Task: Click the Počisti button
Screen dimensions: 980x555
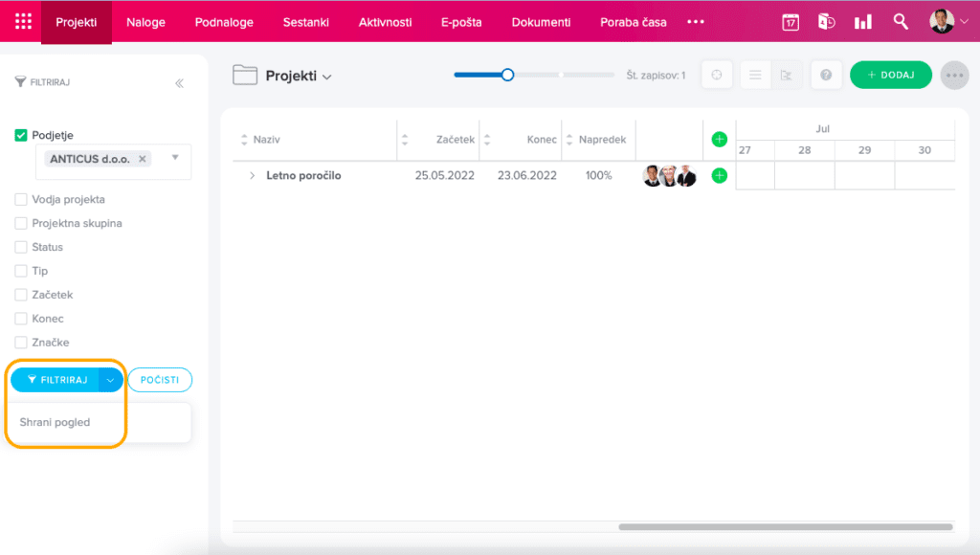Action: (x=160, y=380)
